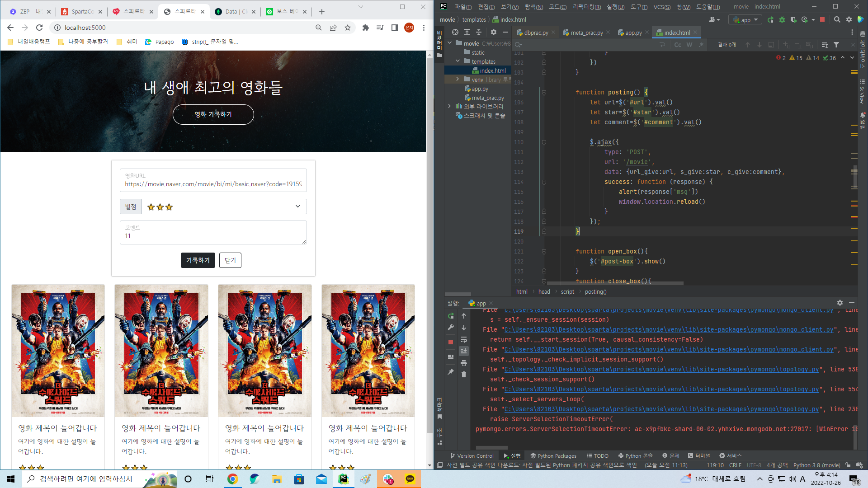Click the red stop icon in run panel
Image resolution: width=868 pixels, height=488 pixels.
coord(451,342)
